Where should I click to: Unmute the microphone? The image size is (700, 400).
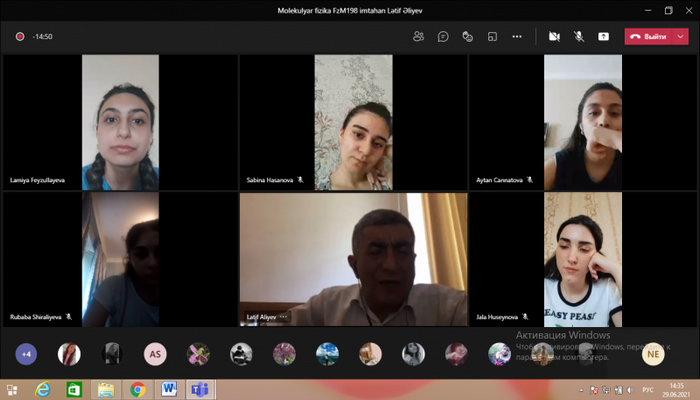(x=579, y=36)
